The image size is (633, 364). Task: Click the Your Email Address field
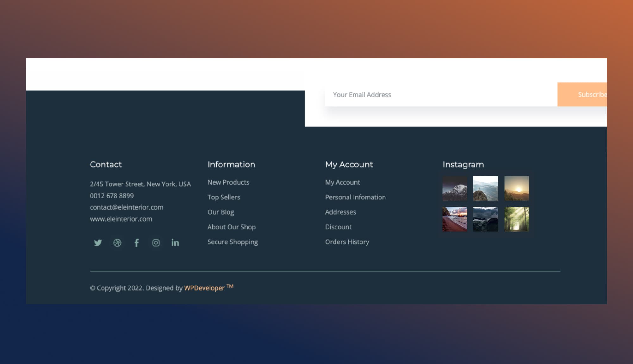(x=440, y=95)
